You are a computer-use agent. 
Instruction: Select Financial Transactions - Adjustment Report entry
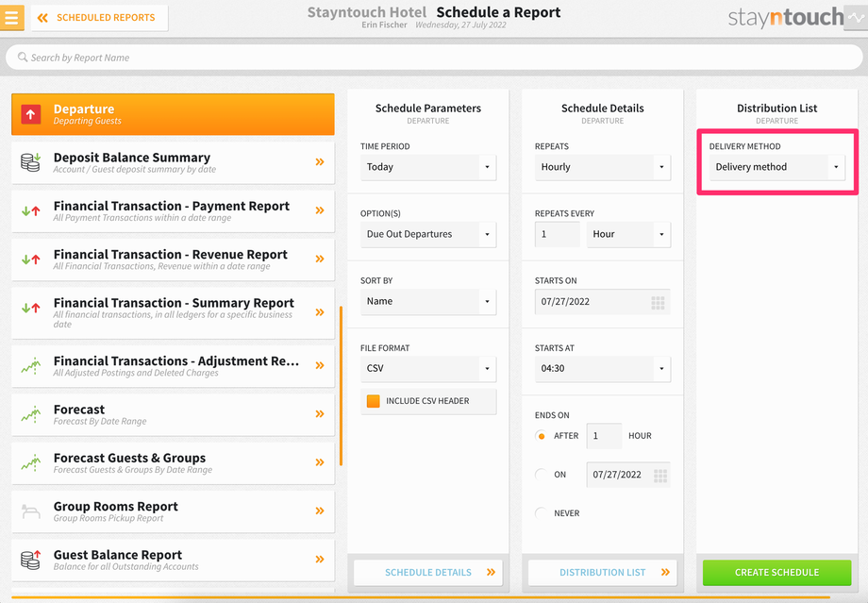(173, 366)
